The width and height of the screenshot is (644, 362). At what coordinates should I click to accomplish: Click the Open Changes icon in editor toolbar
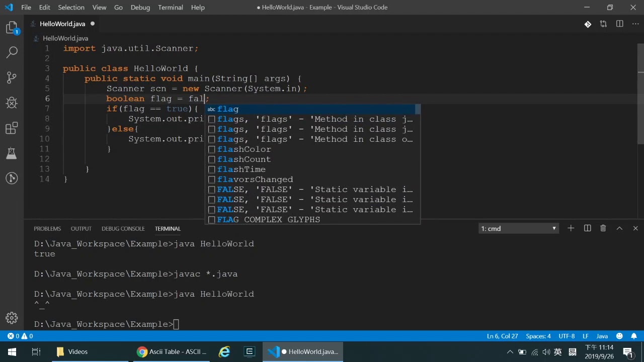click(603, 24)
